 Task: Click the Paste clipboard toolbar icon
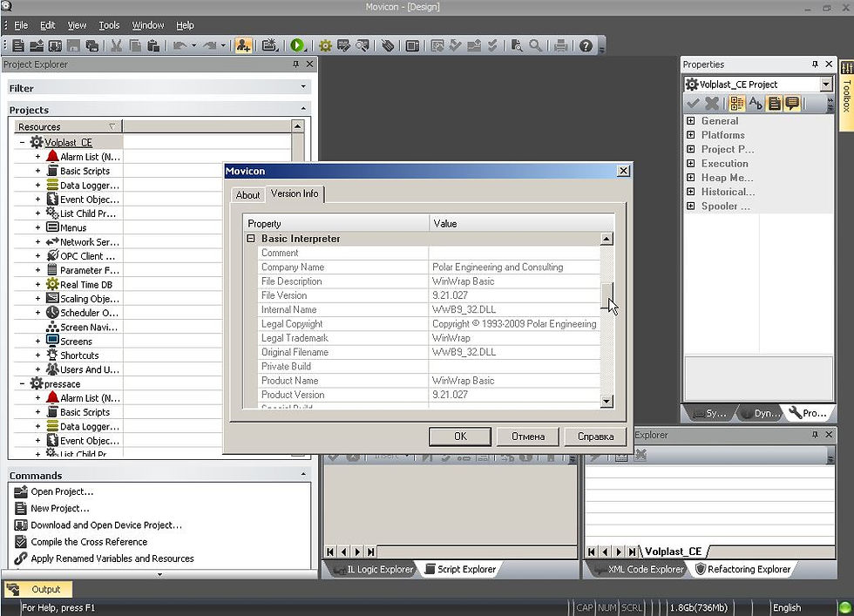tap(153, 46)
